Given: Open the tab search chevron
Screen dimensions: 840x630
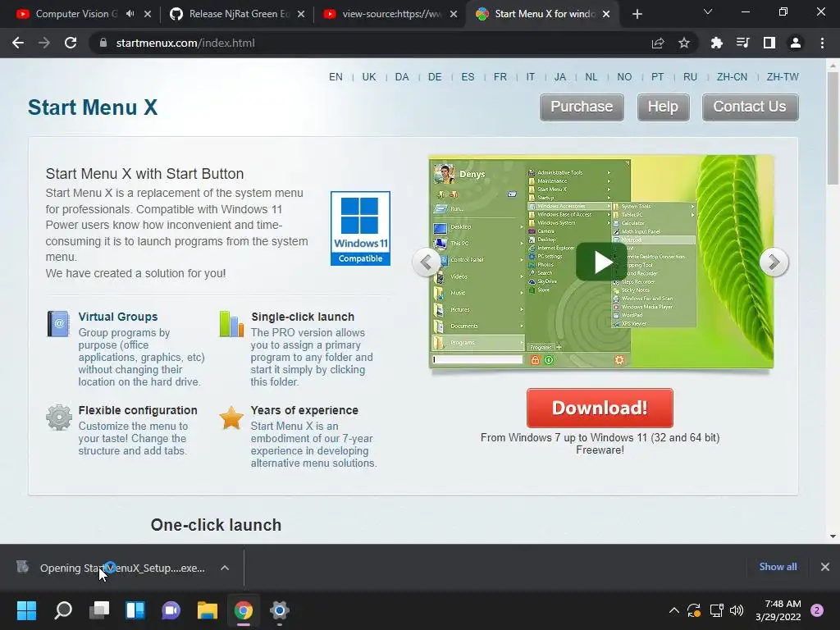Looking at the screenshot, I should [x=708, y=11].
